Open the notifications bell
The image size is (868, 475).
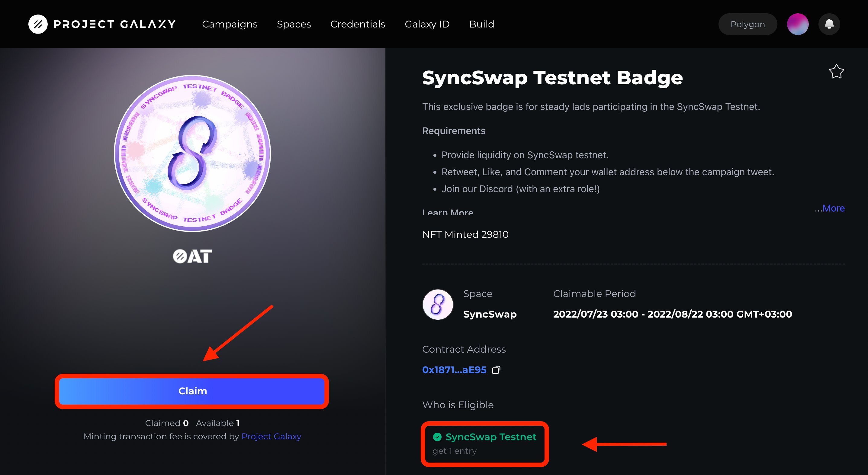[x=829, y=24]
